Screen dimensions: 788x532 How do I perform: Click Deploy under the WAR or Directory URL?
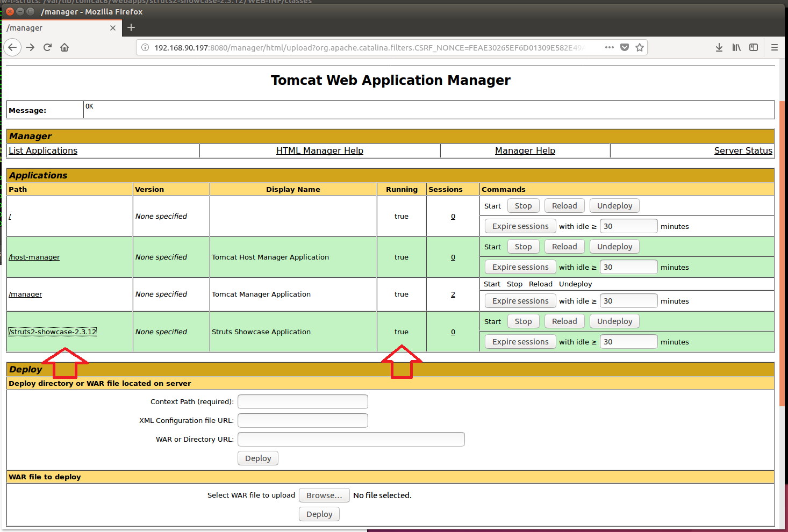[x=258, y=458]
